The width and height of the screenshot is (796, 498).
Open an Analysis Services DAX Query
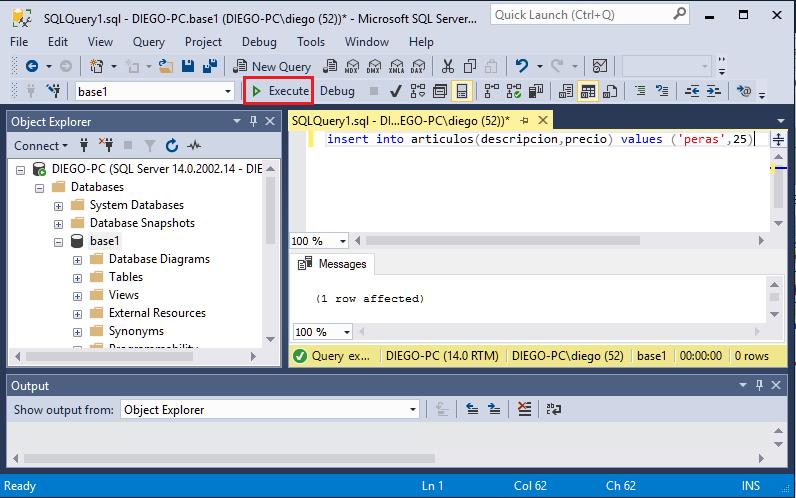point(418,66)
